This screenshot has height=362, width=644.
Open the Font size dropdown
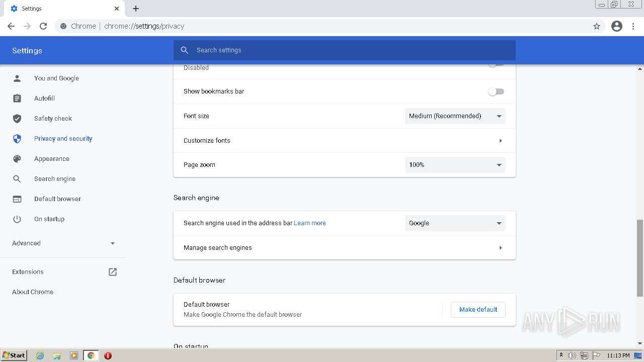coord(455,116)
